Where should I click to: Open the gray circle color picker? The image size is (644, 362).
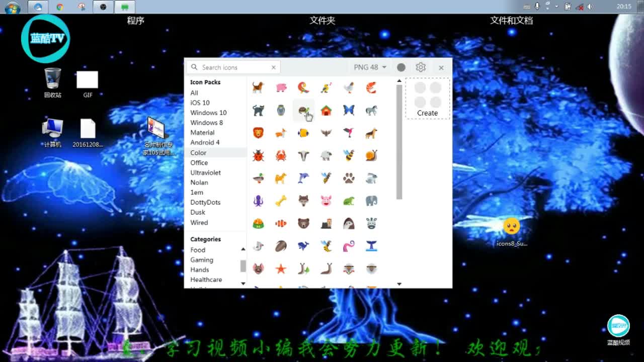pos(401,67)
